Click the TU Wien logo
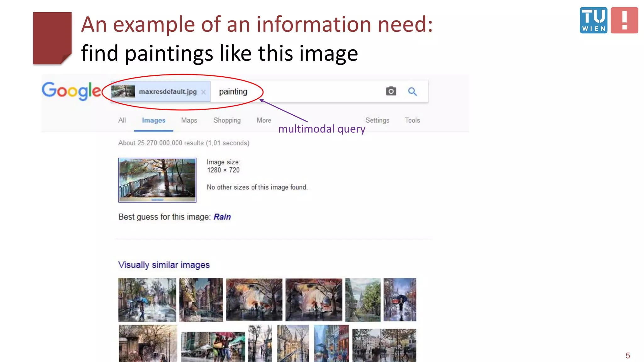Viewport: 644px width, 362px height. (x=593, y=20)
